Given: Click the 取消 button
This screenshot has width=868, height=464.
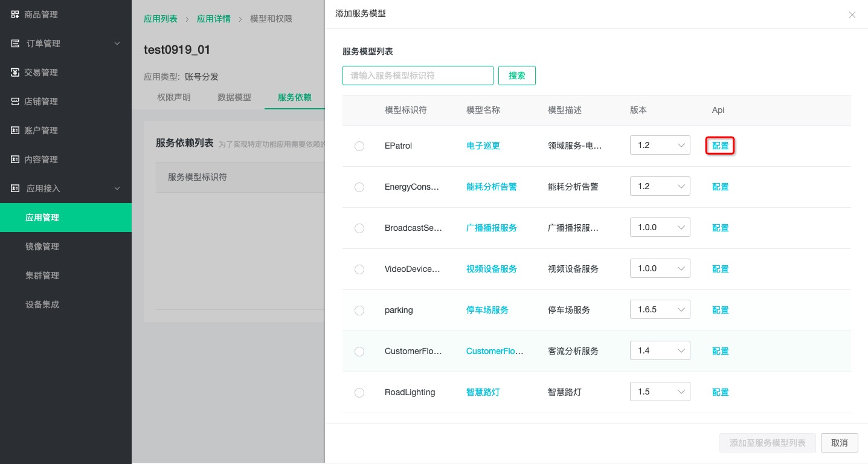Looking at the screenshot, I should [840, 443].
